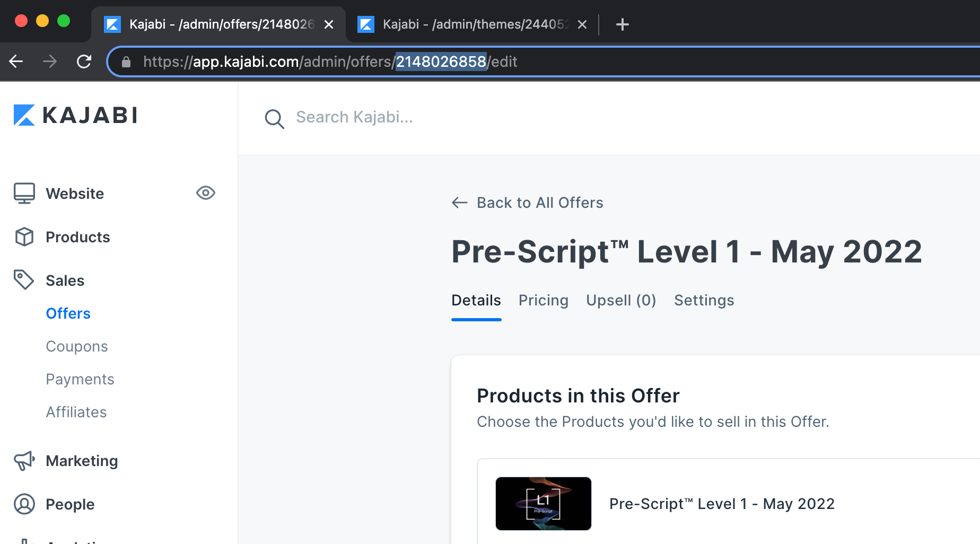The height and width of the screenshot is (544, 980).
Task: Open a new browser tab
Action: 623,24
